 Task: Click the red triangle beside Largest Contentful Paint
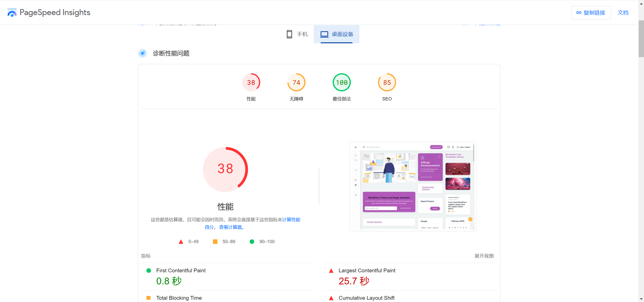pos(331,271)
